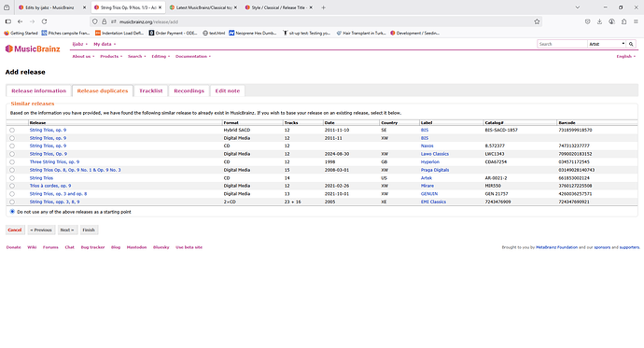Select BIS Hybrid SACD release radio
This screenshot has height=348, width=644.
pyautogui.click(x=12, y=130)
